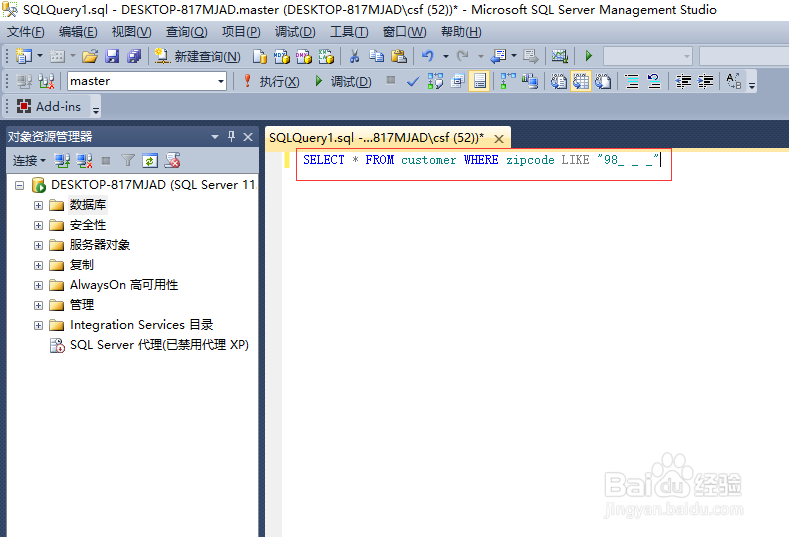Save the current query with the disk icon
The height and width of the screenshot is (537, 789).
112,56
